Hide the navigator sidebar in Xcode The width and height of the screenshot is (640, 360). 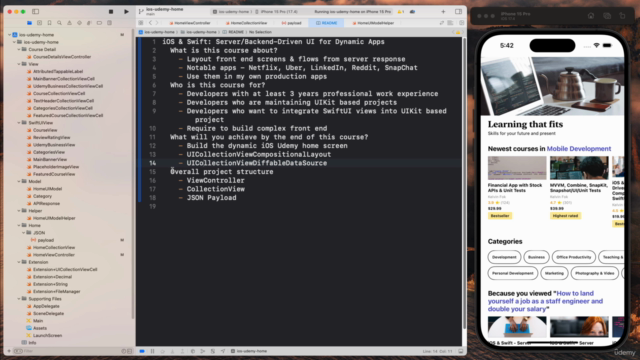[x=36, y=12]
